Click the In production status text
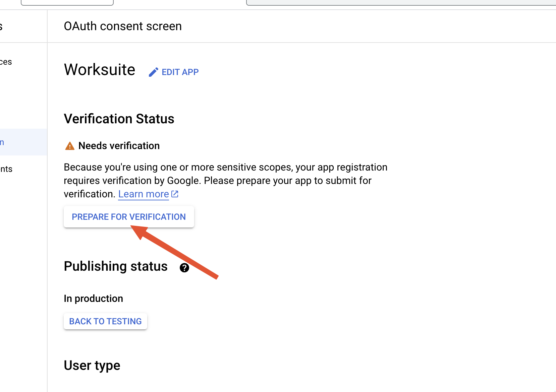The height and width of the screenshot is (392, 556). tap(94, 299)
